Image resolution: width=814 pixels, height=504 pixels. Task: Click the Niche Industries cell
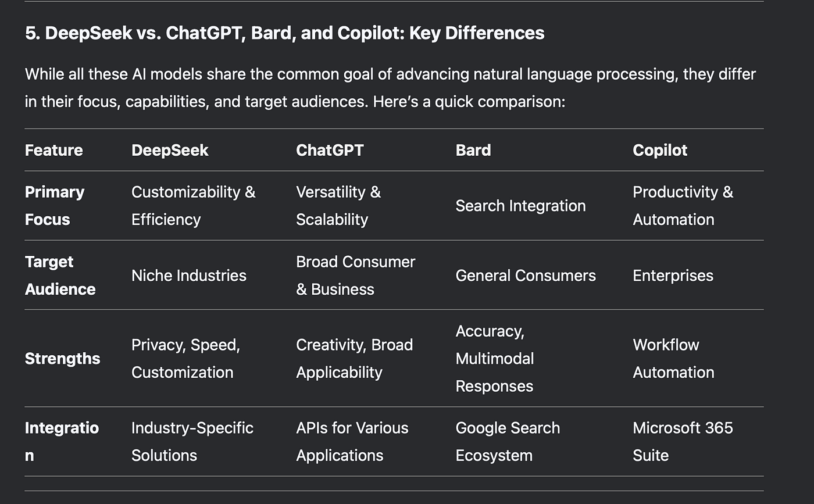click(x=189, y=275)
